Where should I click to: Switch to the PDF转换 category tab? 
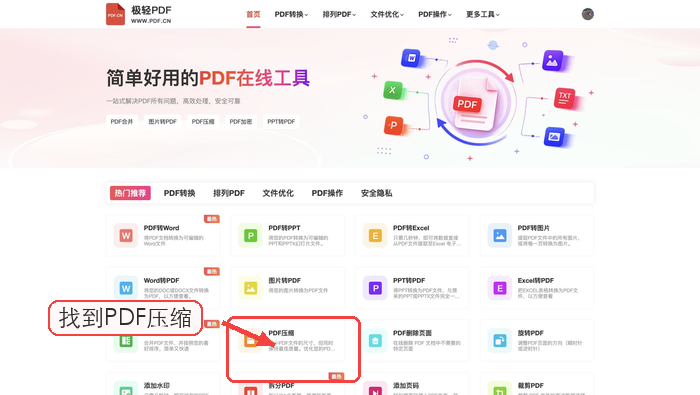tap(179, 193)
